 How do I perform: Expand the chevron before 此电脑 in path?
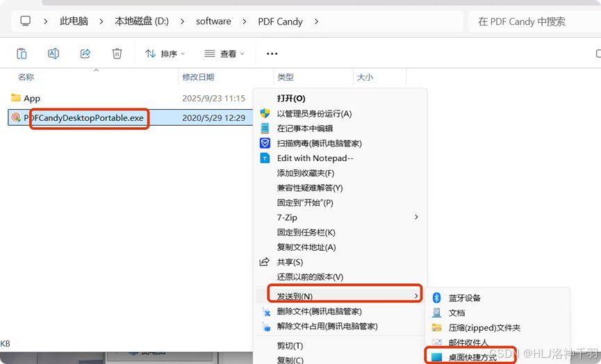click(x=45, y=22)
